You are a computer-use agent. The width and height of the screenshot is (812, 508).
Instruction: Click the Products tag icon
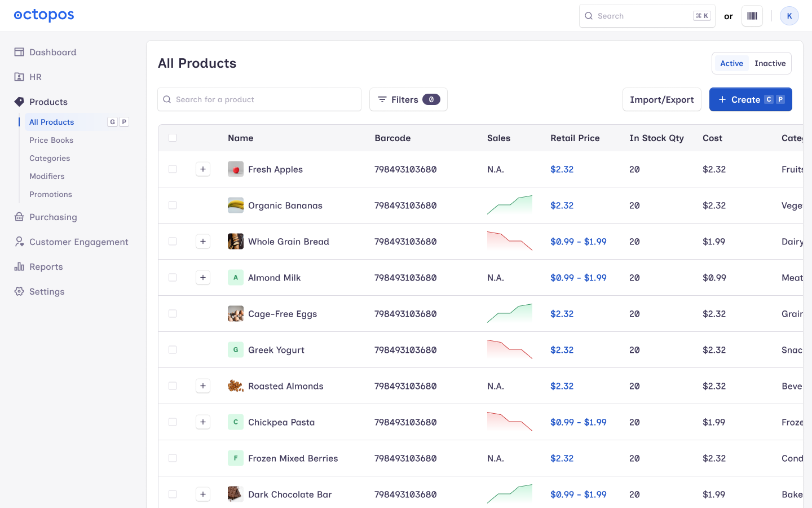19,102
